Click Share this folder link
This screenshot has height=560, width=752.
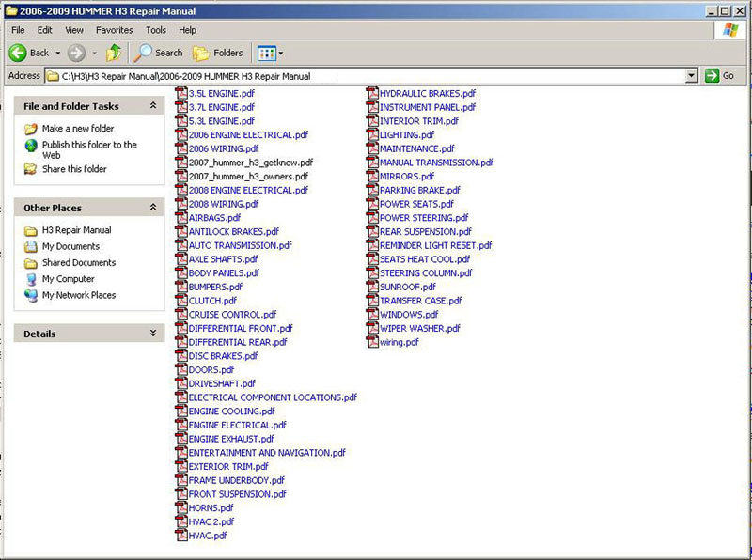pos(74,169)
